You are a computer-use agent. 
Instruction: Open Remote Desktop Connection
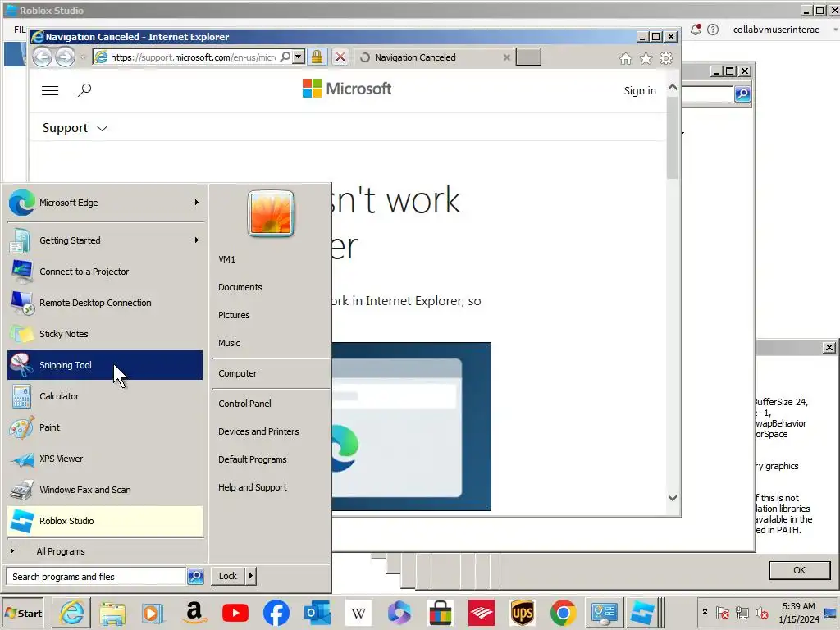105,303
